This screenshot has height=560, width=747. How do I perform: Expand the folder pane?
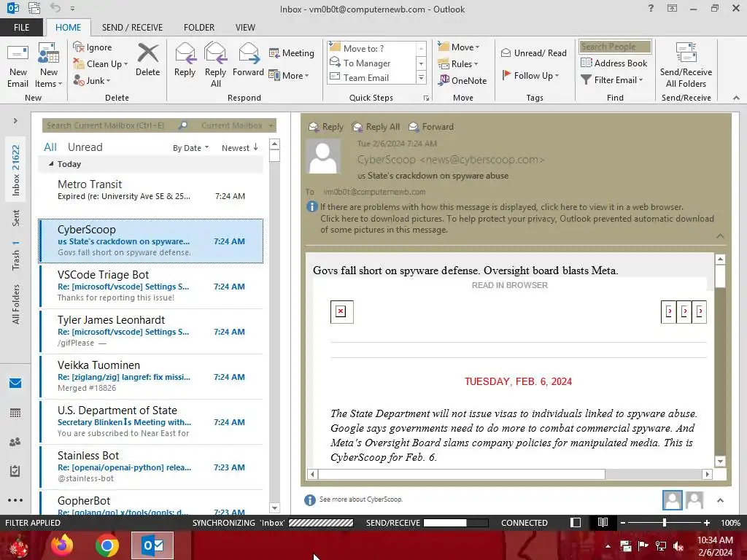(x=15, y=120)
